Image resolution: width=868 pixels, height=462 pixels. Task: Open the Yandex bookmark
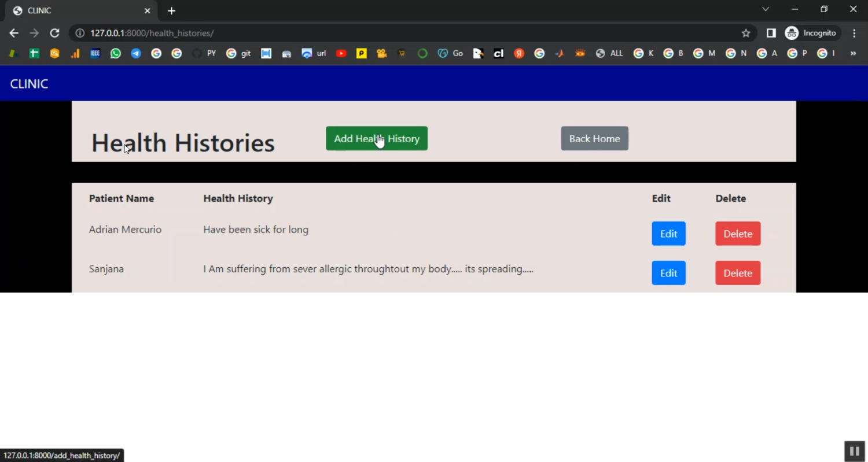point(519,53)
